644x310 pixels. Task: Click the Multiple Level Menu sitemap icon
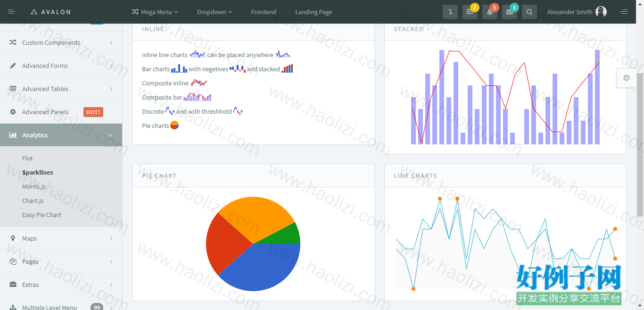click(x=13, y=307)
